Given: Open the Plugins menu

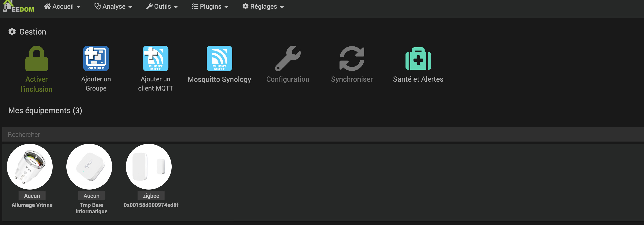Looking at the screenshot, I should [210, 6].
